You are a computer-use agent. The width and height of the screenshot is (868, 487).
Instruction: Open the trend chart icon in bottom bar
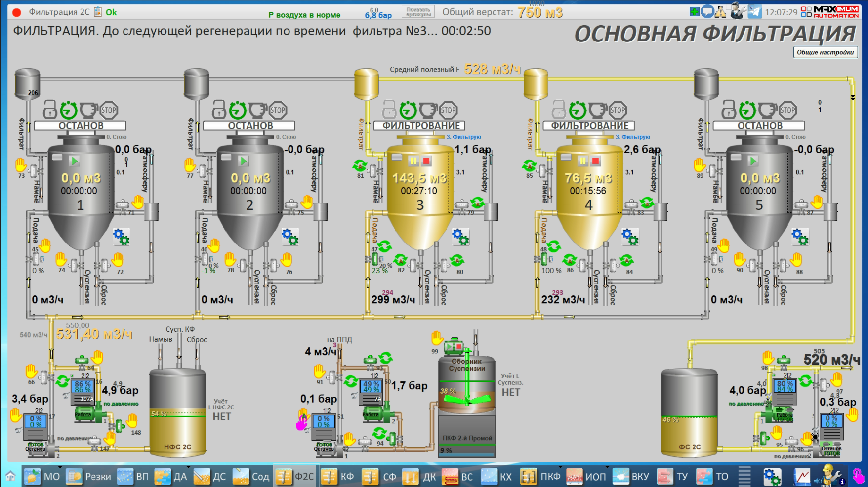click(x=802, y=477)
